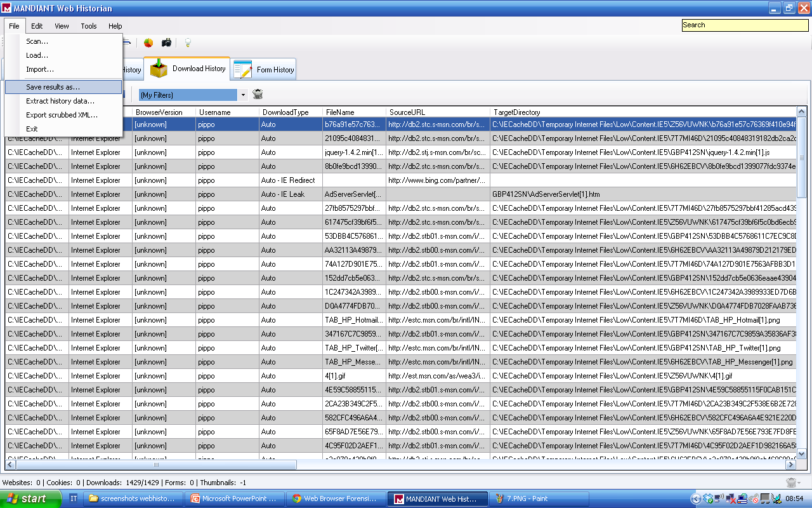Switch to 7.PNG - Paint taskbar window

coord(538,499)
